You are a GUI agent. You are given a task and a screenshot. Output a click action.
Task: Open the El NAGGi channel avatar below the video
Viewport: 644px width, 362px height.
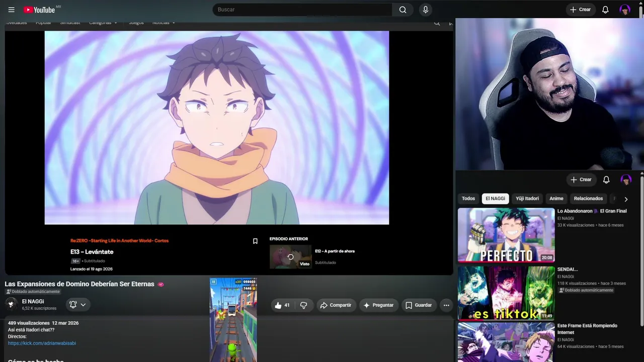[11, 304]
